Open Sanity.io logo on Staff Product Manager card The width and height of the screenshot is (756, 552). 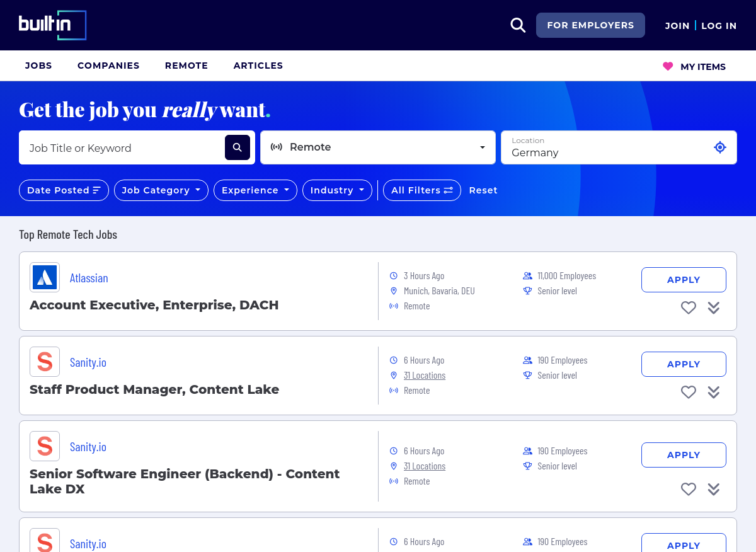(x=45, y=362)
